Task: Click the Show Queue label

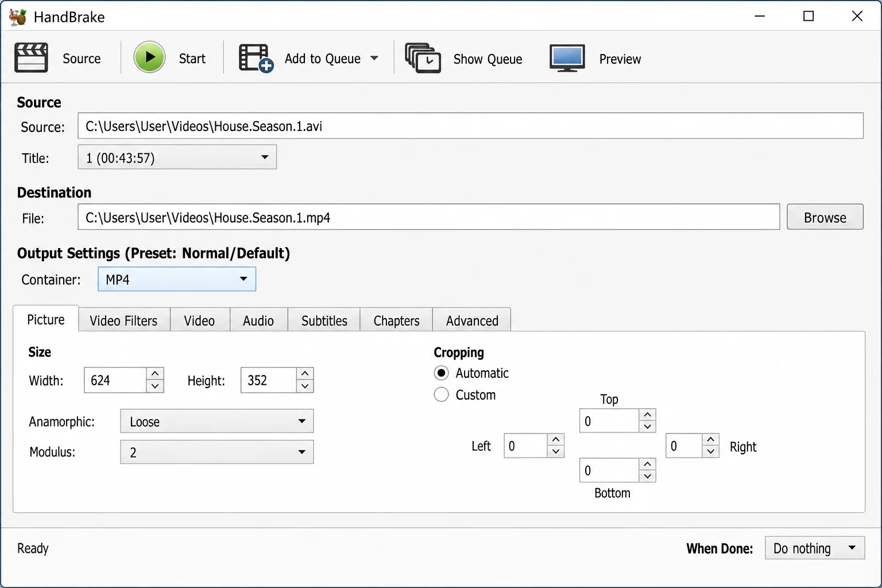Action: pos(488,59)
